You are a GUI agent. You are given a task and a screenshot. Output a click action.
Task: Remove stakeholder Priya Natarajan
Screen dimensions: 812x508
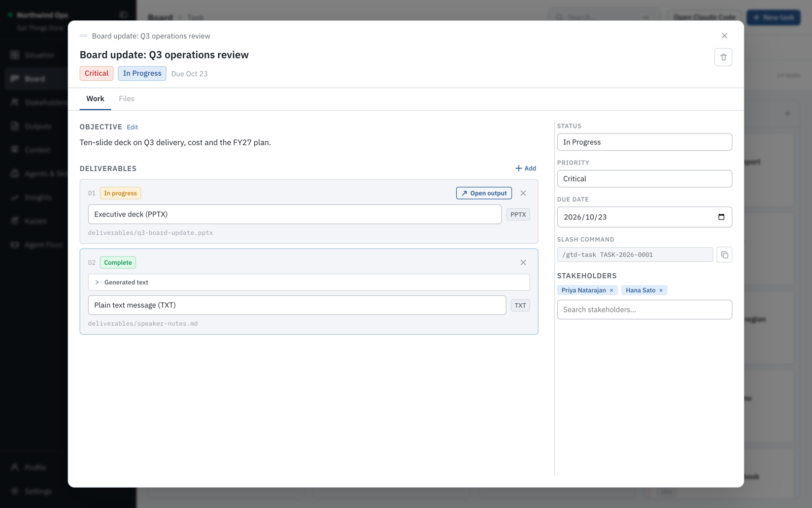click(x=612, y=291)
